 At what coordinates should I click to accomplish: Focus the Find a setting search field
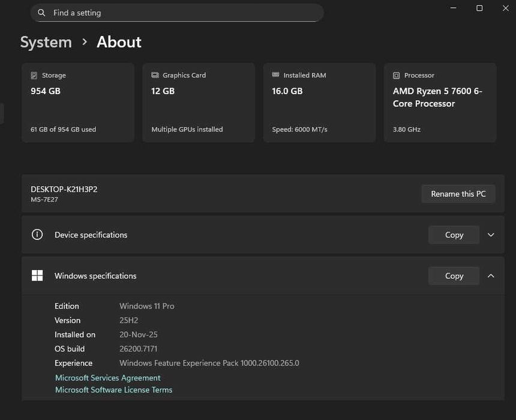(x=180, y=13)
